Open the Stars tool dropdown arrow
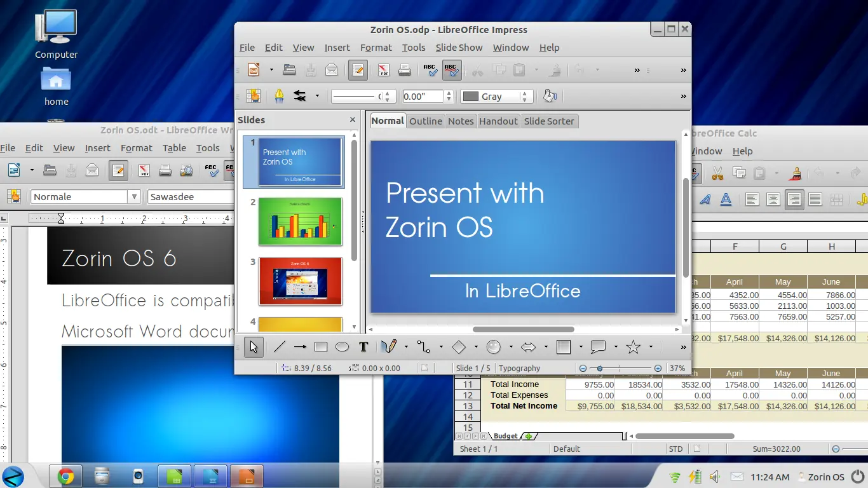868x488 pixels. tap(651, 347)
